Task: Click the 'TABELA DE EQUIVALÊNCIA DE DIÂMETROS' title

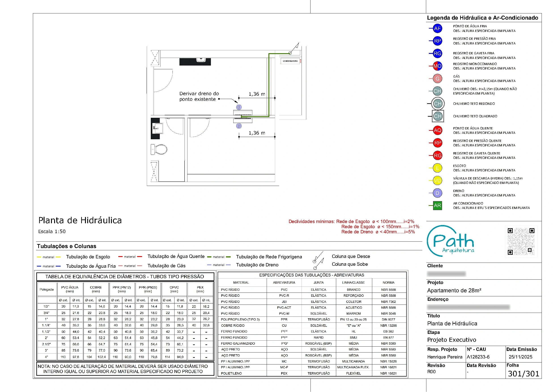Action: coord(125,277)
